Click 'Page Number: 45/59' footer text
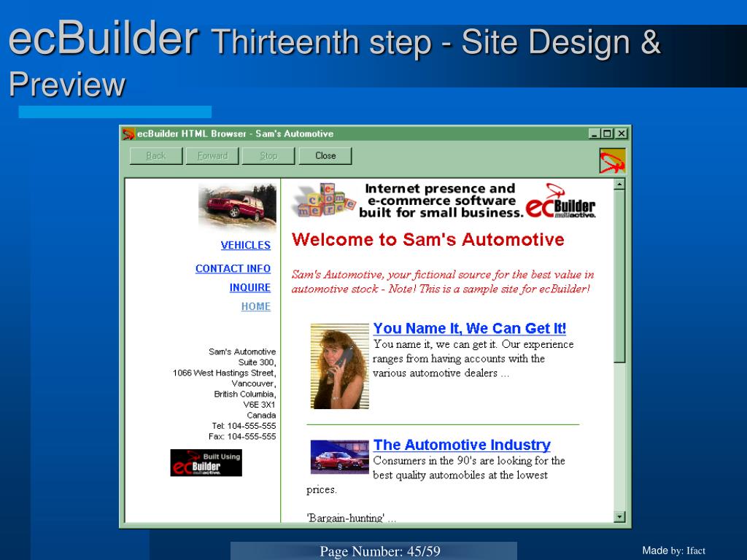Screen dimensions: 747x560 coord(380,551)
